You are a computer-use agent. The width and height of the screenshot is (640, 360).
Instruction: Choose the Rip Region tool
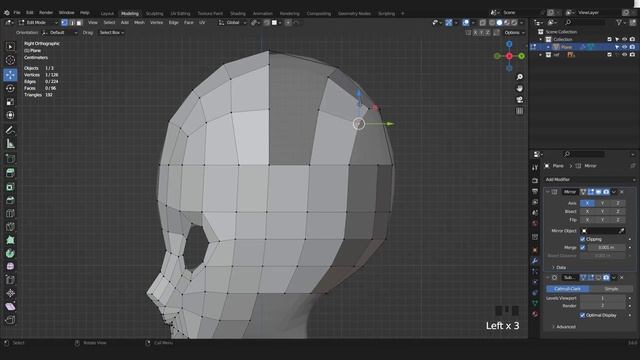pyautogui.click(x=10, y=320)
